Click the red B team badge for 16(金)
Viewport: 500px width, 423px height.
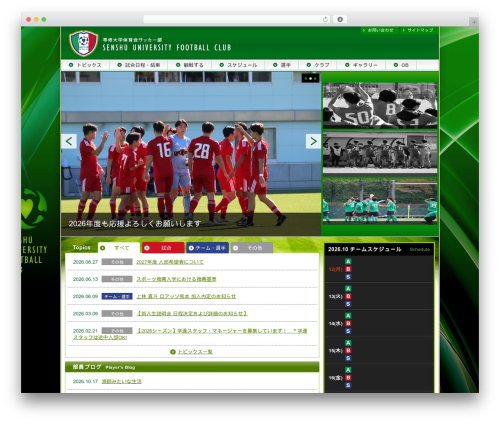[x=348, y=378]
